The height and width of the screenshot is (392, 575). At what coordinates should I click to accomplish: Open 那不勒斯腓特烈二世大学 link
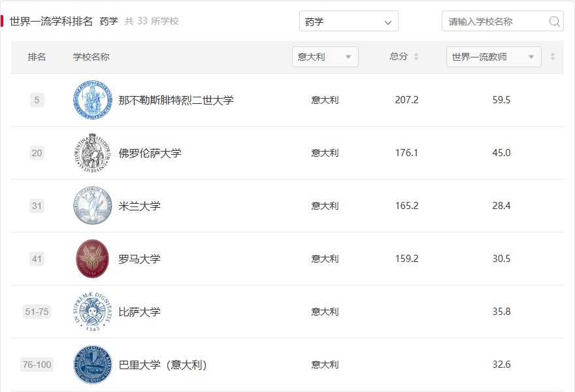click(176, 101)
